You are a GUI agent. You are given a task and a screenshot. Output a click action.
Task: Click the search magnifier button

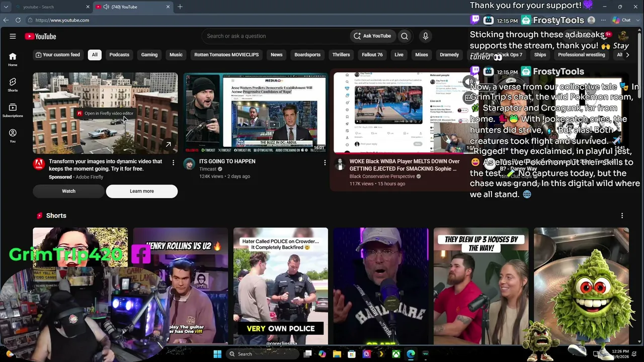[405, 36]
